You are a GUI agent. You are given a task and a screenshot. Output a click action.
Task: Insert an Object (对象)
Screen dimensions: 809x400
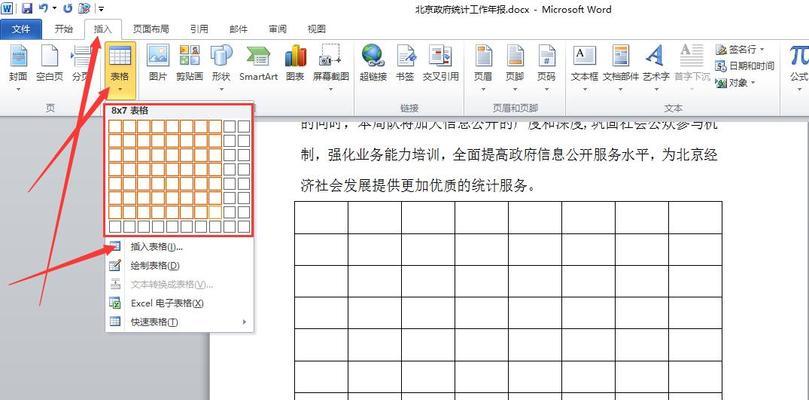pyautogui.click(x=735, y=83)
